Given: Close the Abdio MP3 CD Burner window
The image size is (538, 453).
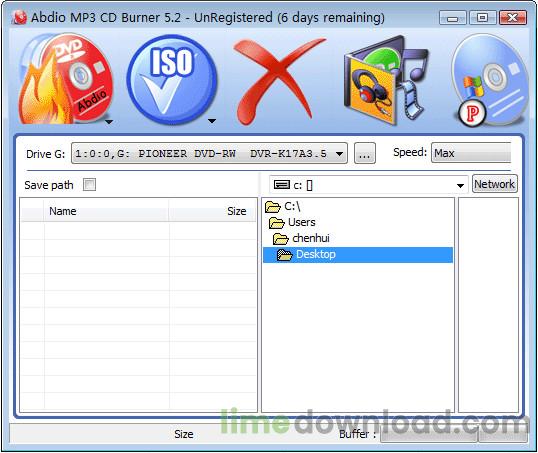Looking at the screenshot, I should (513, 17).
